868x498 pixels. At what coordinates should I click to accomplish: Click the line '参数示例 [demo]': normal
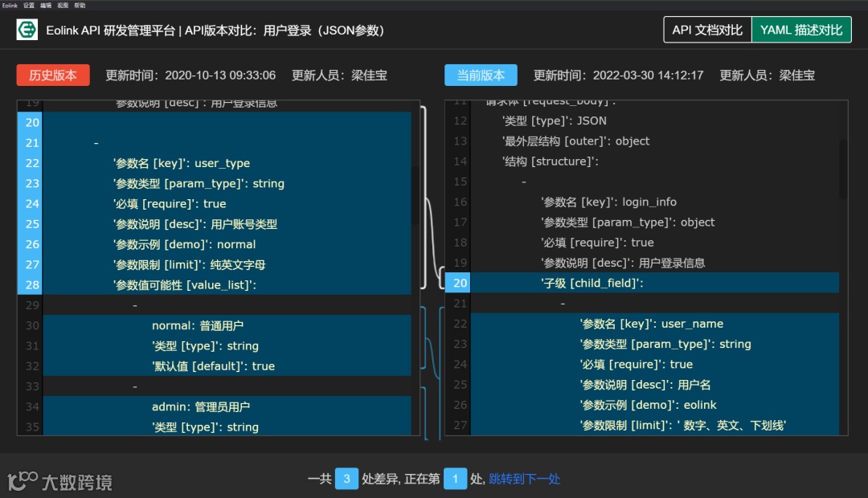coord(184,244)
